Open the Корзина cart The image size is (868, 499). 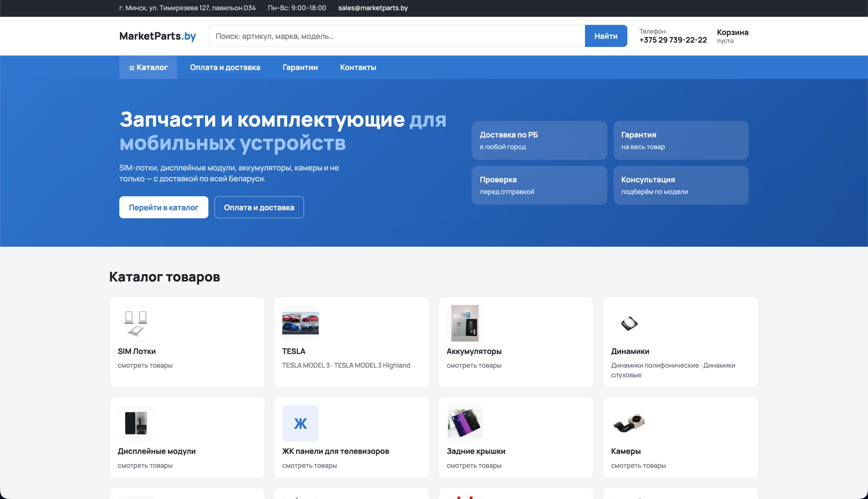732,36
